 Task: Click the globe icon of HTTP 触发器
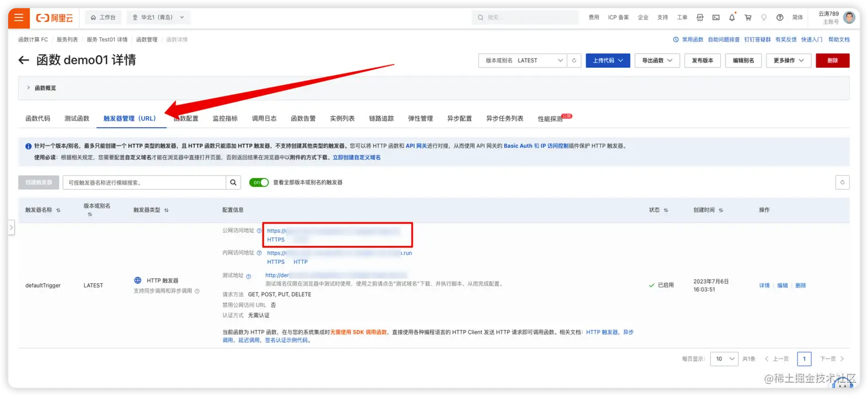pos(138,280)
